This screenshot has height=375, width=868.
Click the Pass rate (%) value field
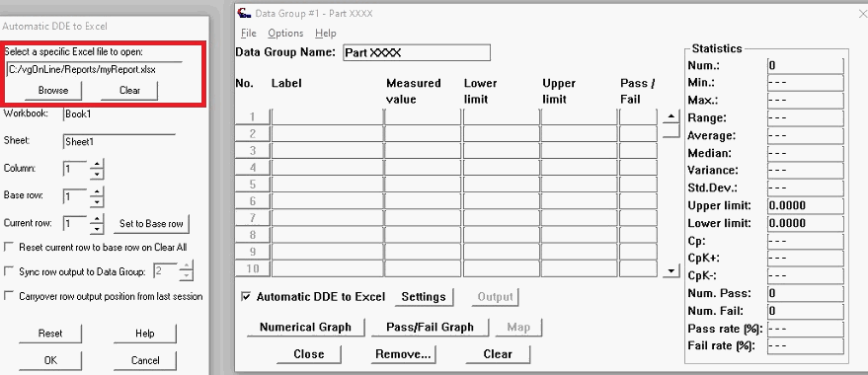click(806, 329)
